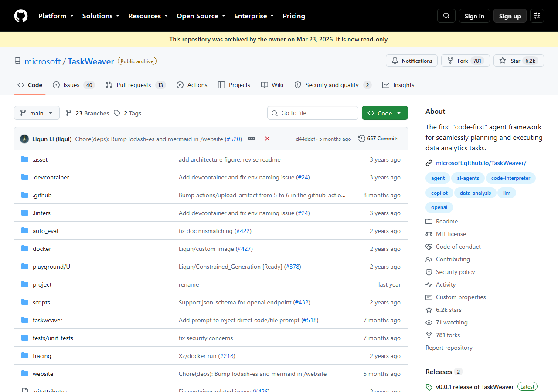558x392 pixels.
Task: Click the Custom properties icon
Action: (x=429, y=297)
